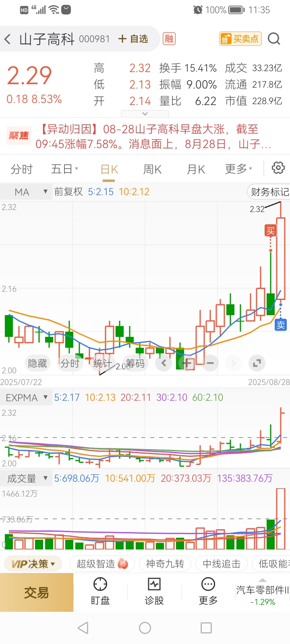Select 低吸能手 strategy chip
The width and height of the screenshot is (290, 644).
[271, 564]
